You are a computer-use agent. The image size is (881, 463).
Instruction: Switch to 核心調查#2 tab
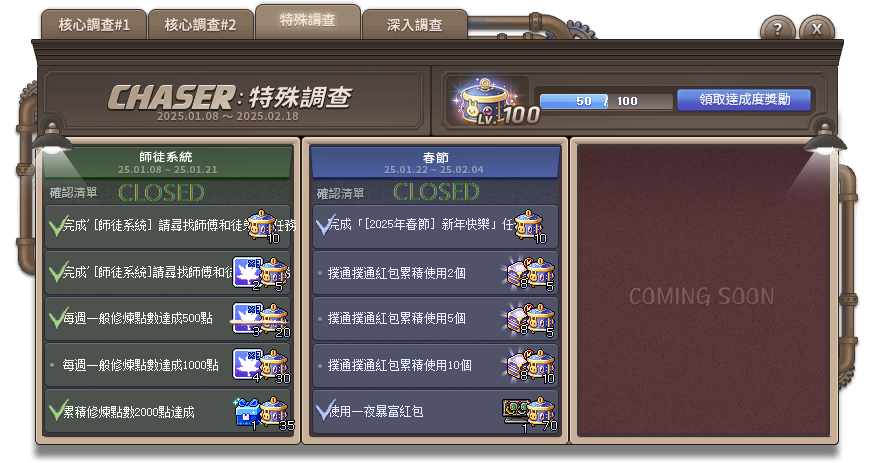[200, 25]
